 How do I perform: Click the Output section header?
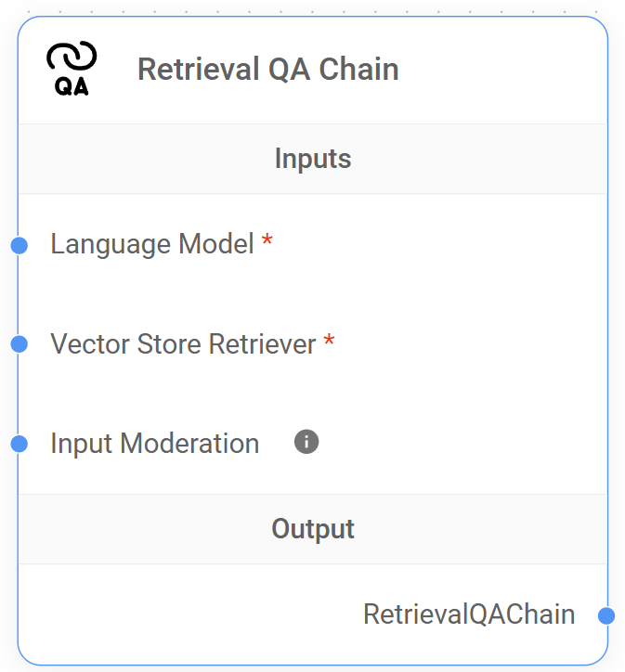pyautogui.click(x=313, y=529)
